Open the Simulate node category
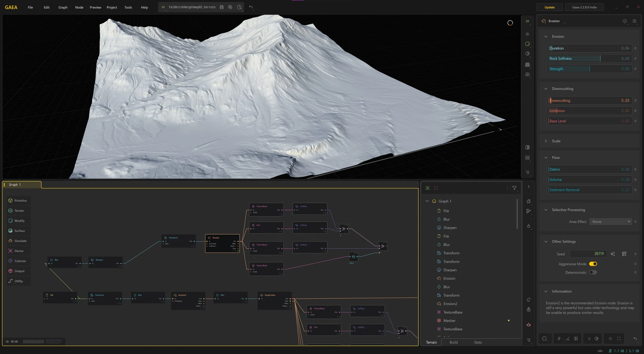The height and width of the screenshot is (354, 644). (18, 241)
